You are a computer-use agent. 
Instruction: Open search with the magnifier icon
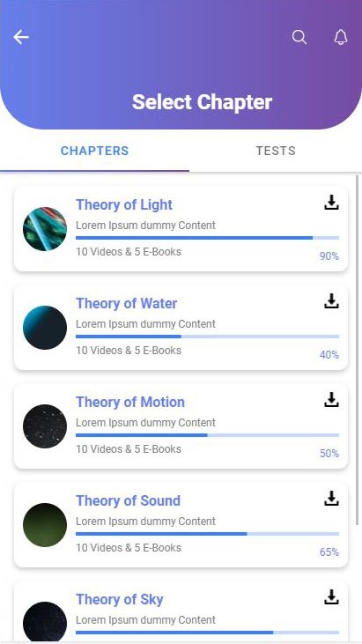pyautogui.click(x=299, y=37)
